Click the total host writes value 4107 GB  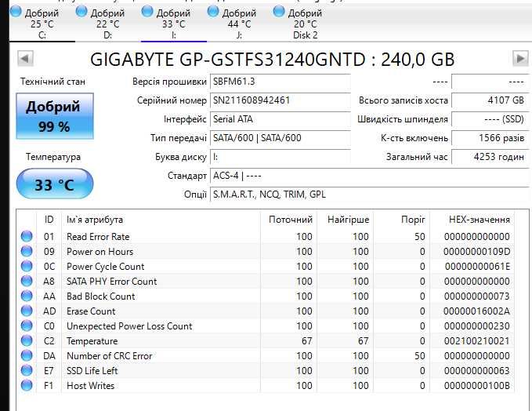tap(490, 100)
